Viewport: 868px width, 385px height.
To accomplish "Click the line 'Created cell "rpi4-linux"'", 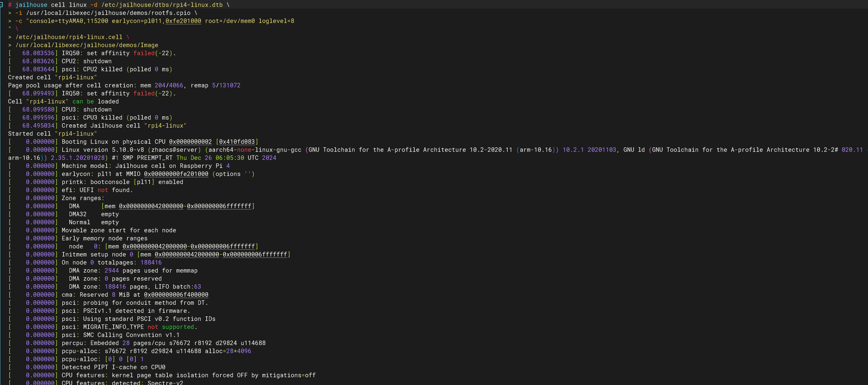I will tap(52, 77).
